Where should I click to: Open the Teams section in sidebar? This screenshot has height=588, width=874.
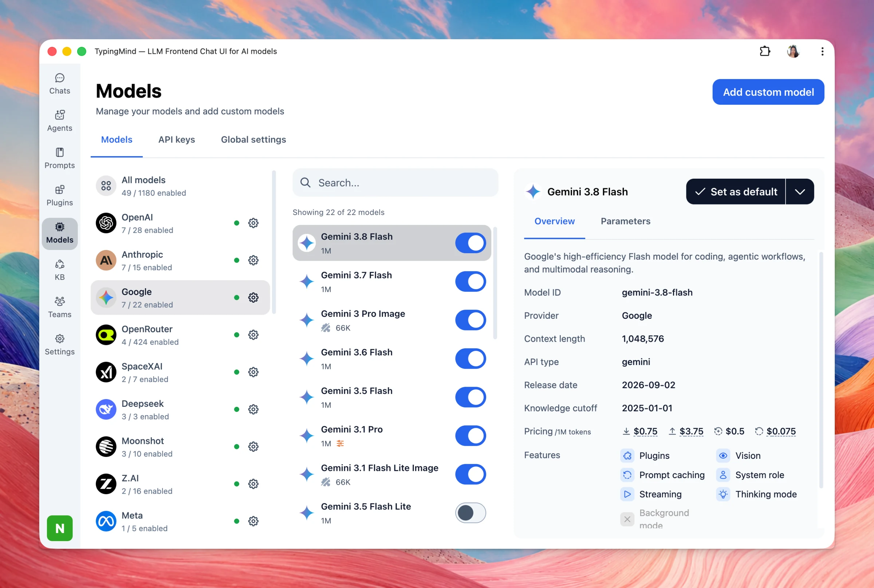[x=60, y=307]
